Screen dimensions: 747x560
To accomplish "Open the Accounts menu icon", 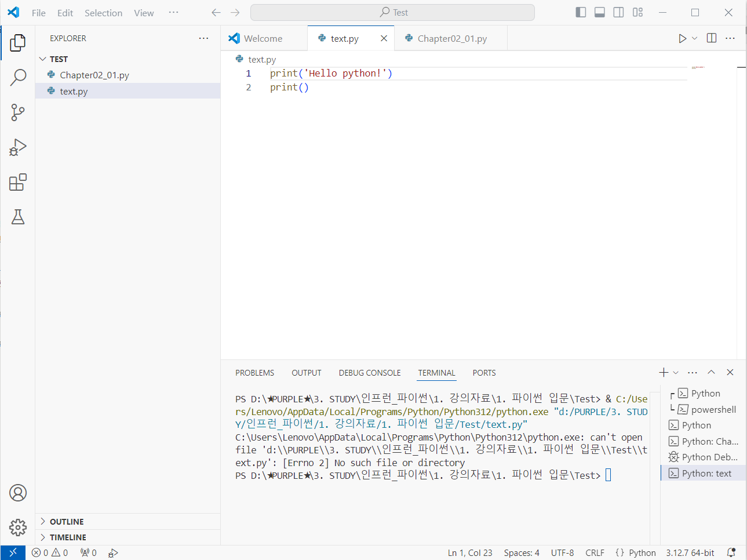I will [x=18, y=493].
